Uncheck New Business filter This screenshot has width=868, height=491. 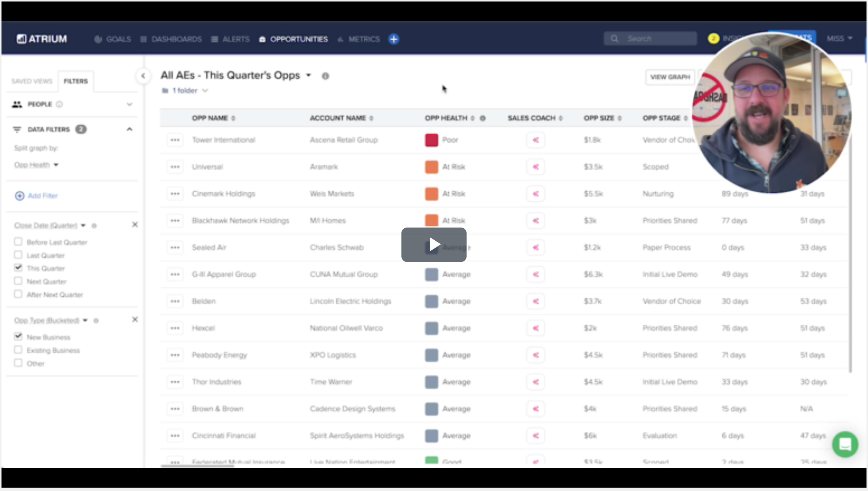[18, 337]
